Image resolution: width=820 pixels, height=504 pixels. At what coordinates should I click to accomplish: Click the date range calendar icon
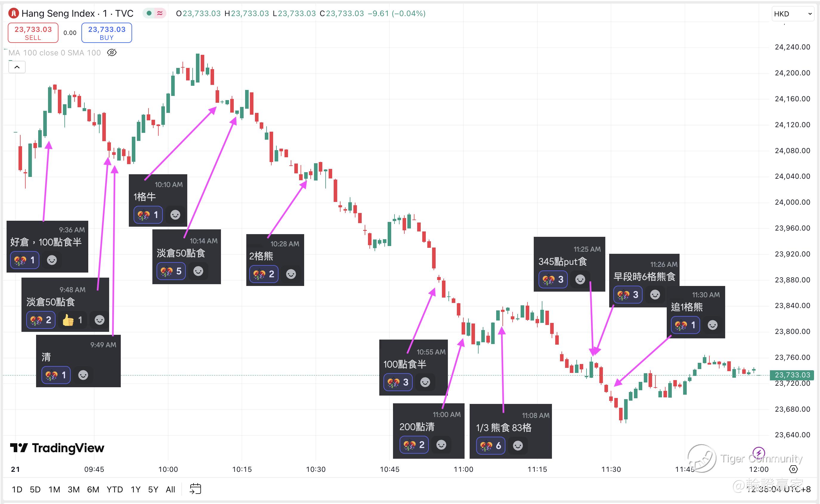point(195,489)
